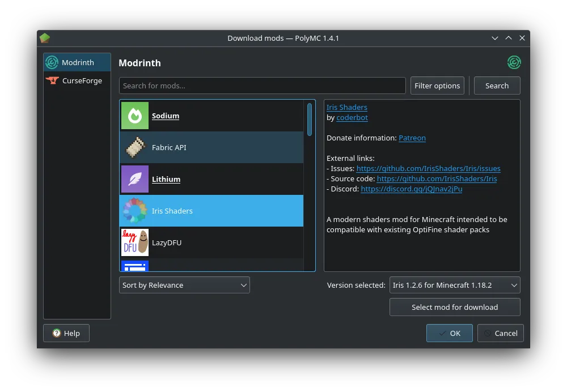Minimize the Download mods window
The width and height of the screenshot is (567, 392).
point(494,38)
